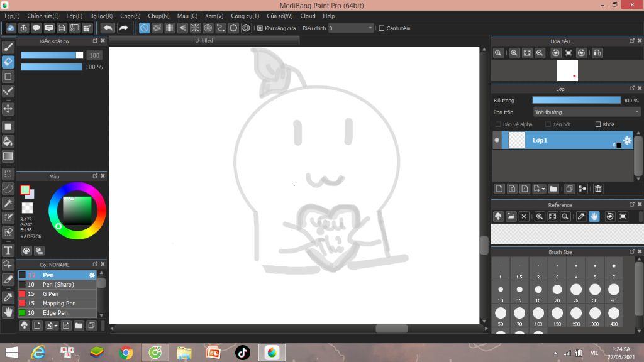Select the Hand tool in left toolbar

pos(8,312)
